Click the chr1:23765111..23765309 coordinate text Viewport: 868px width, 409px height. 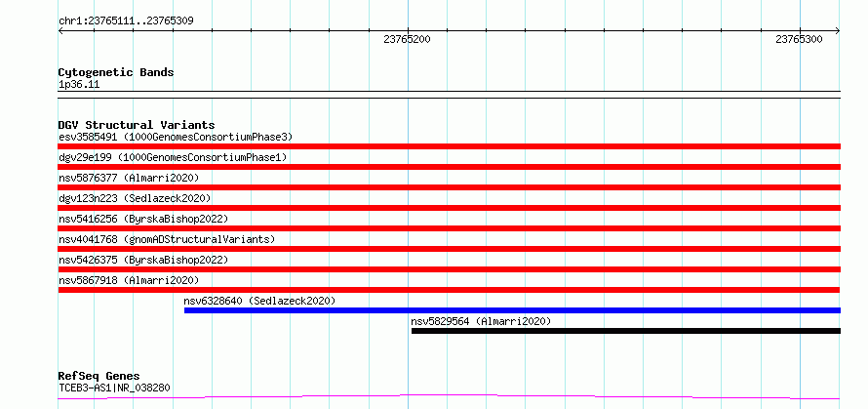tap(126, 21)
